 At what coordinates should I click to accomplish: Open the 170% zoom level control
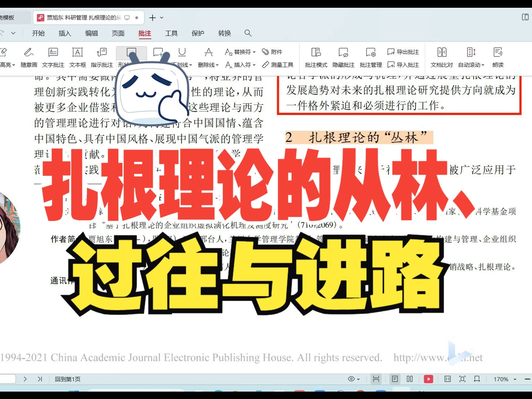(x=504, y=379)
